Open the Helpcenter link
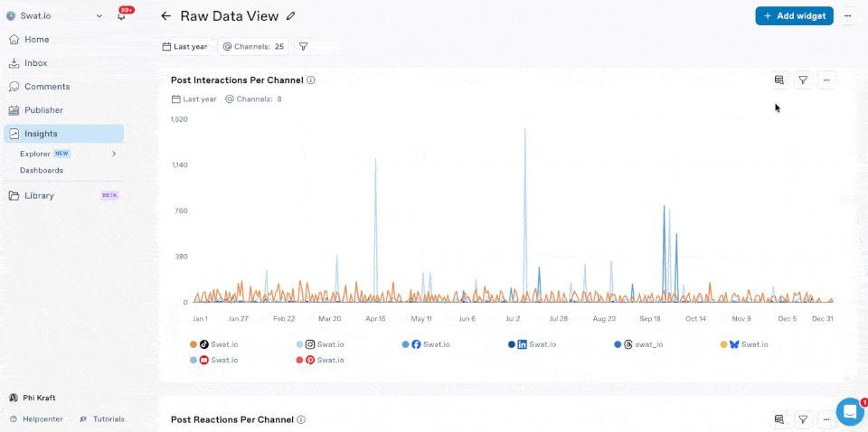Viewport: 868px width, 432px height. point(36,419)
